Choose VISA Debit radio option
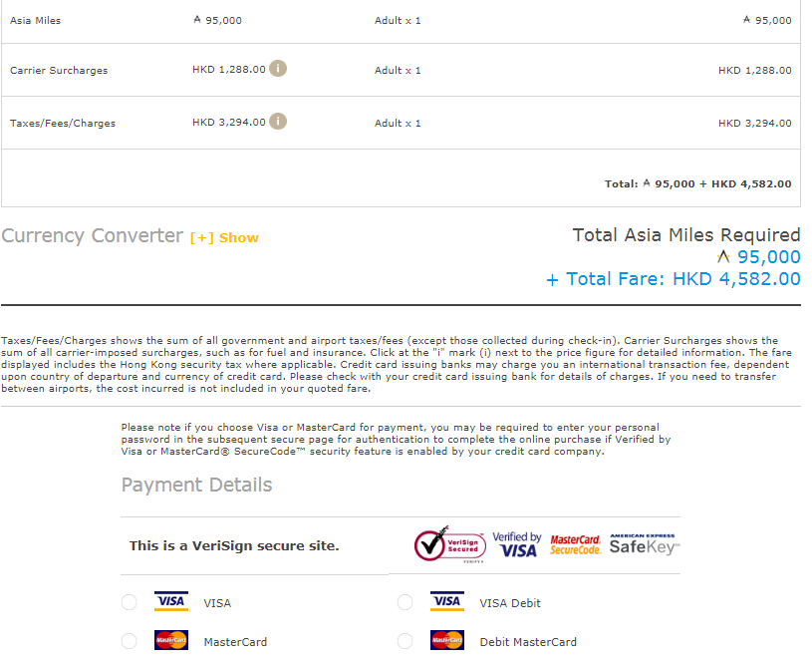This screenshot has height=663, width=812. coord(405,602)
